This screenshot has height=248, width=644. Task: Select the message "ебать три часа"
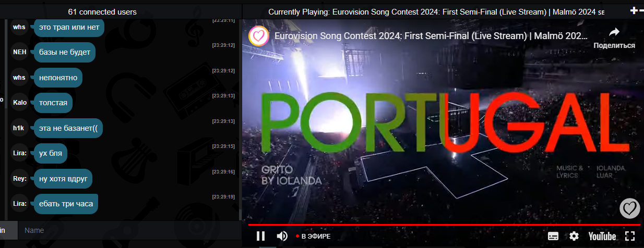66,204
